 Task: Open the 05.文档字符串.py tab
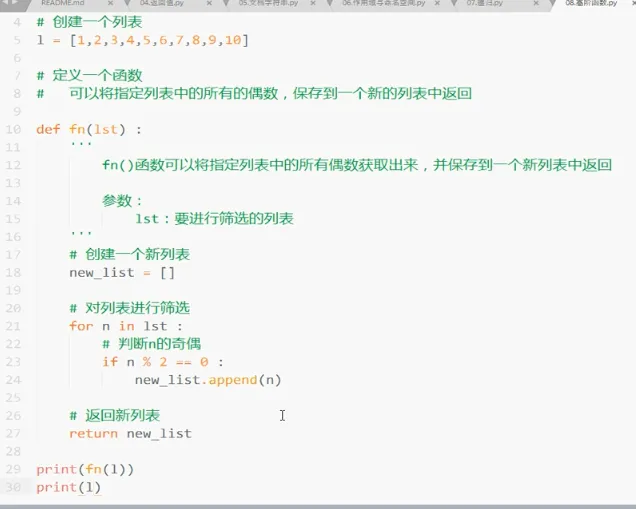click(x=269, y=3)
